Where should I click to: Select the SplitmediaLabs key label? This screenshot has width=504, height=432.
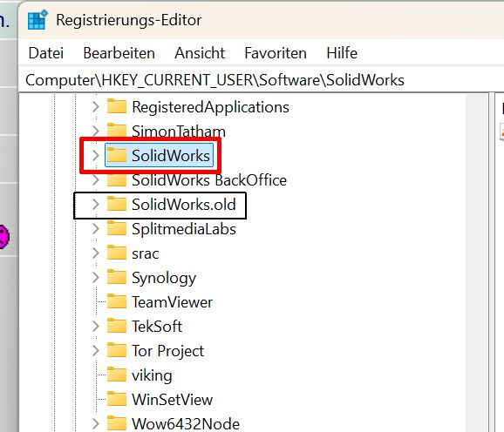(x=184, y=229)
